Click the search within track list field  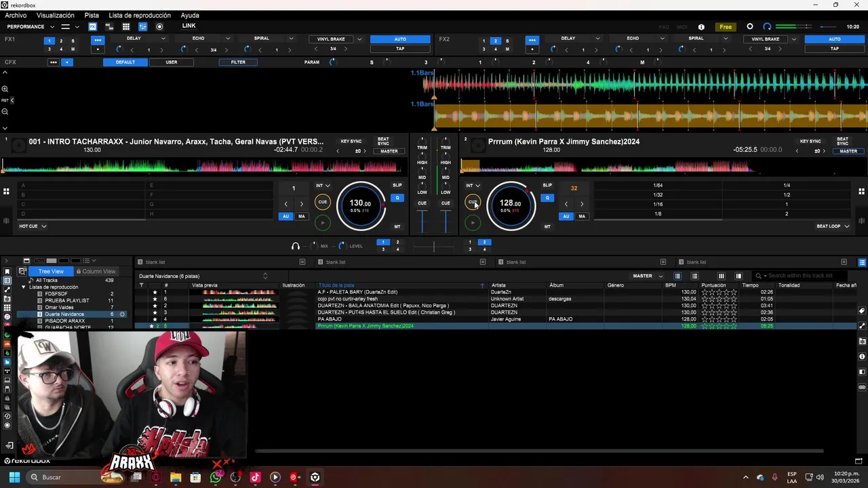point(800,276)
